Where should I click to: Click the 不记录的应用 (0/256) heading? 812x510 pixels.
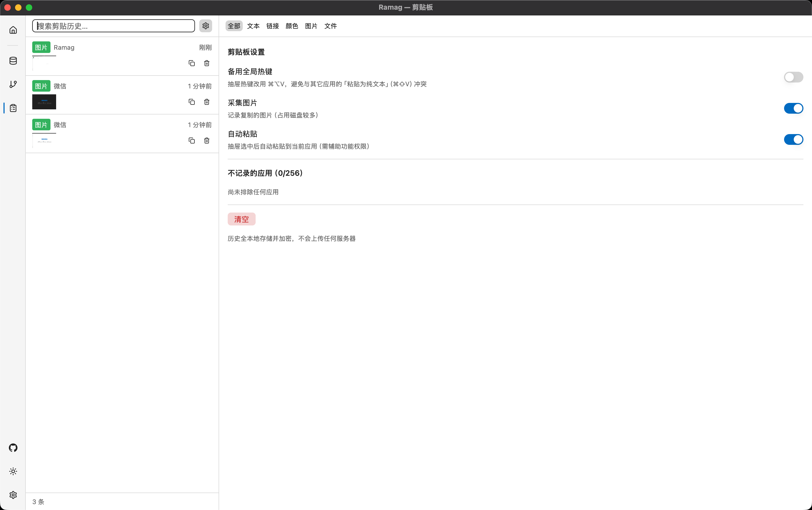tap(265, 173)
